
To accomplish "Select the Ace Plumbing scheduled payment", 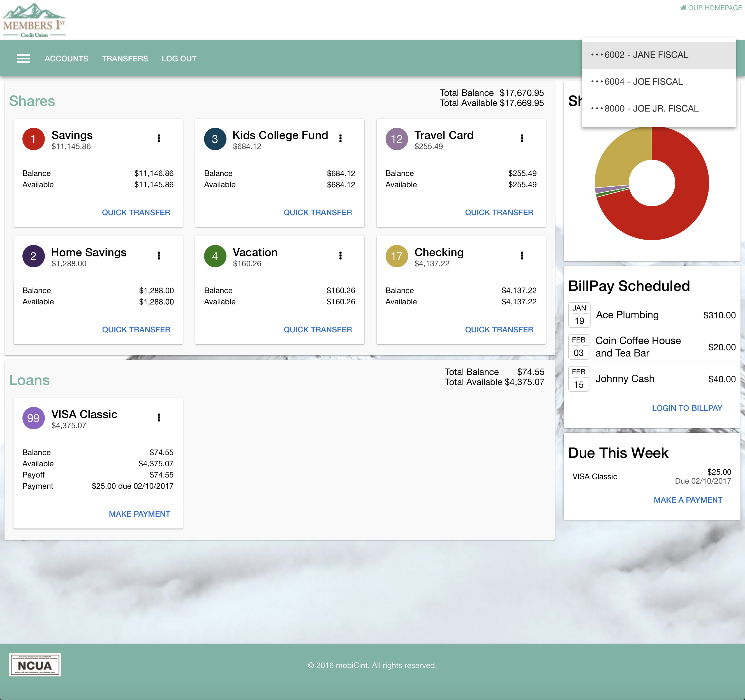I will [652, 315].
